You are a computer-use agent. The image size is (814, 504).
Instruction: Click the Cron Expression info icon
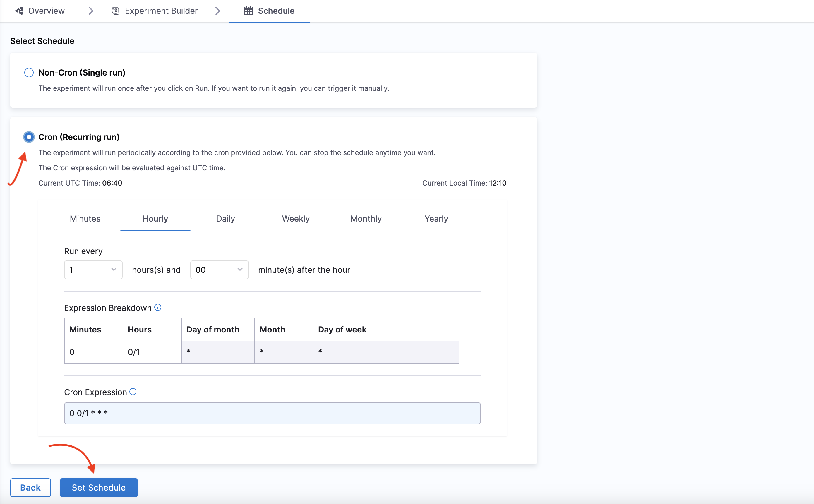[133, 392]
